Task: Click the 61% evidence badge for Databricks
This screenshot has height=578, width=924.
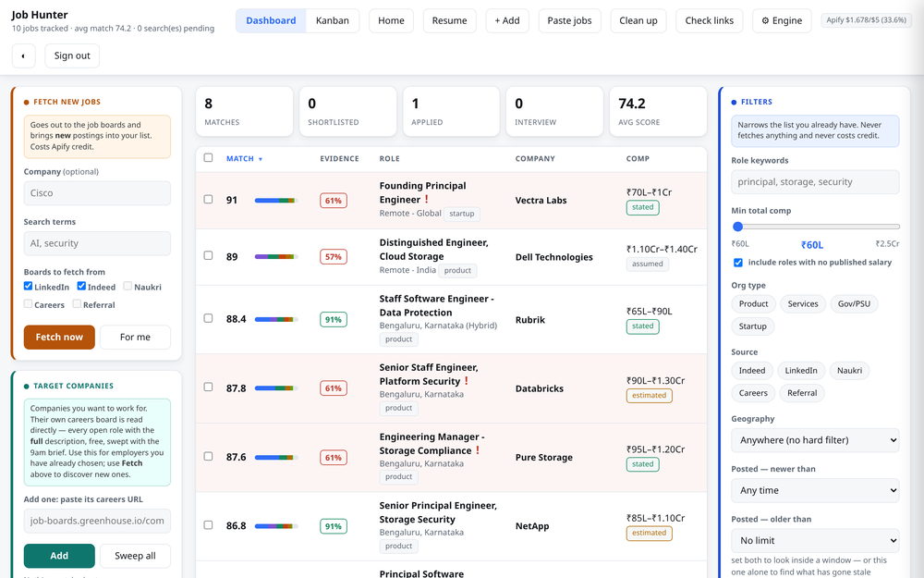Action: (x=334, y=388)
